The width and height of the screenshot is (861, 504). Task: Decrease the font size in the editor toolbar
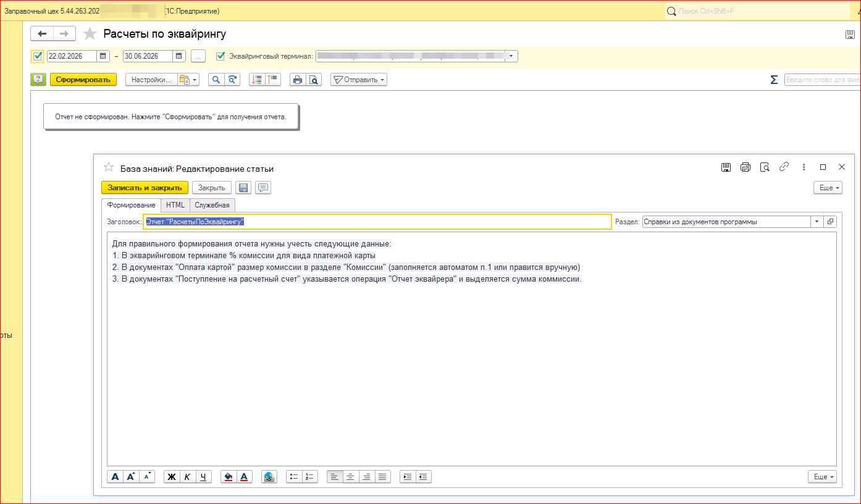pyautogui.click(x=147, y=477)
